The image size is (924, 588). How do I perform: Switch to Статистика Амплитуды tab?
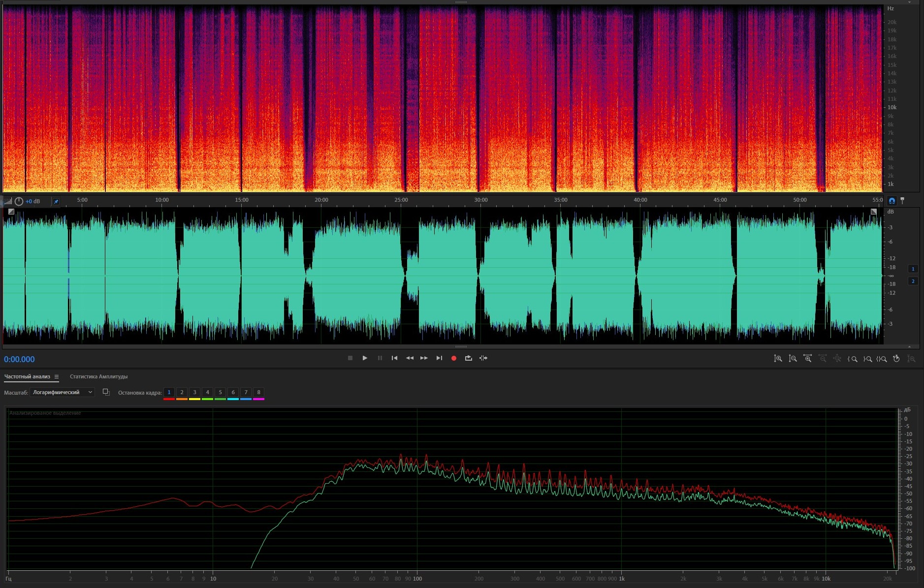click(x=98, y=377)
